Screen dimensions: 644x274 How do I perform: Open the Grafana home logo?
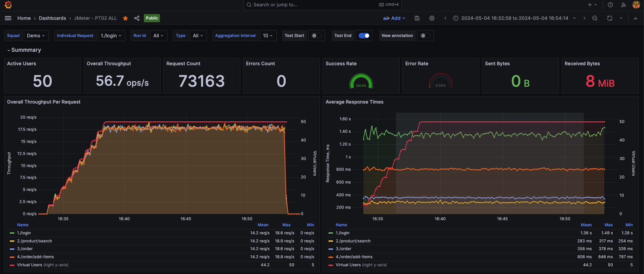coord(8,5)
